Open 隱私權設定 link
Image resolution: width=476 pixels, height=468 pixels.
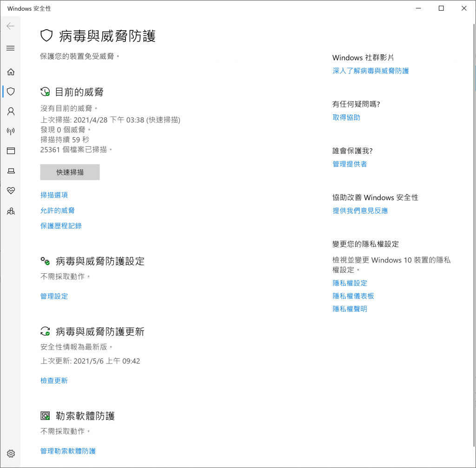[350, 283]
